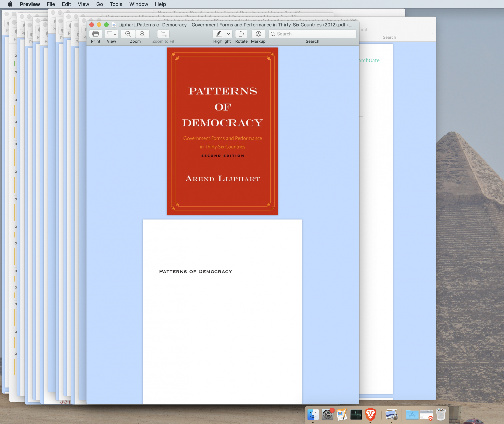Click the search magnifier icon in toolbar
Viewport: 504px width, 424px height.
[x=273, y=34]
